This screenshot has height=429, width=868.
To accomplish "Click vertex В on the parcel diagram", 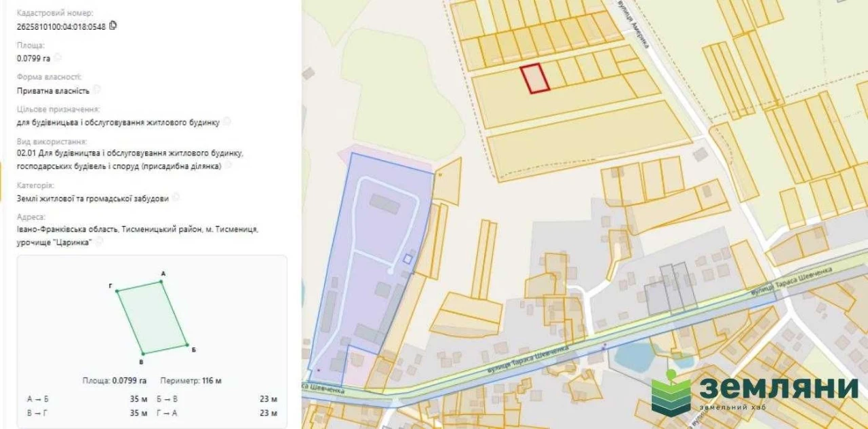I will pyautogui.click(x=142, y=354).
